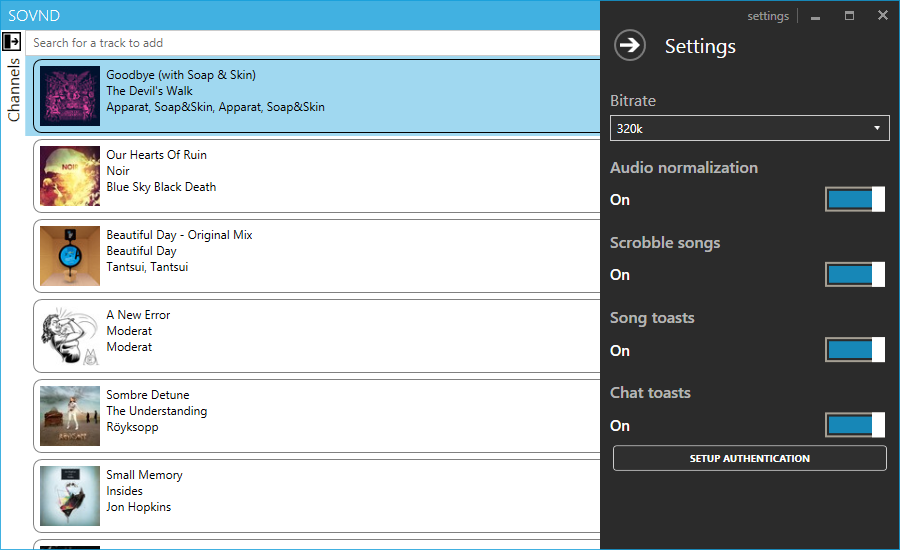Click the Noir album artwork

coord(70,176)
